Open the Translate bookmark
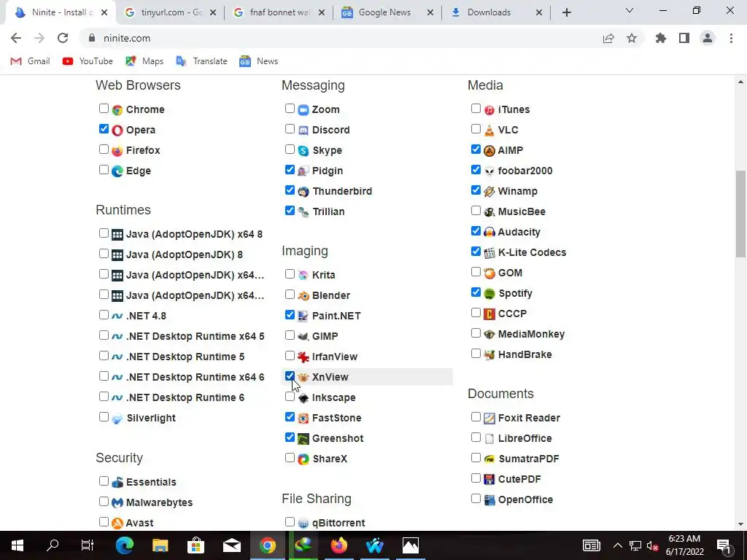 click(x=202, y=61)
